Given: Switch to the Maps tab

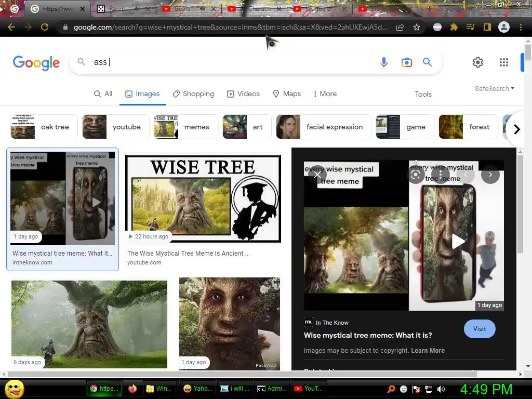Looking at the screenshot, I should [x=287, y=94].
